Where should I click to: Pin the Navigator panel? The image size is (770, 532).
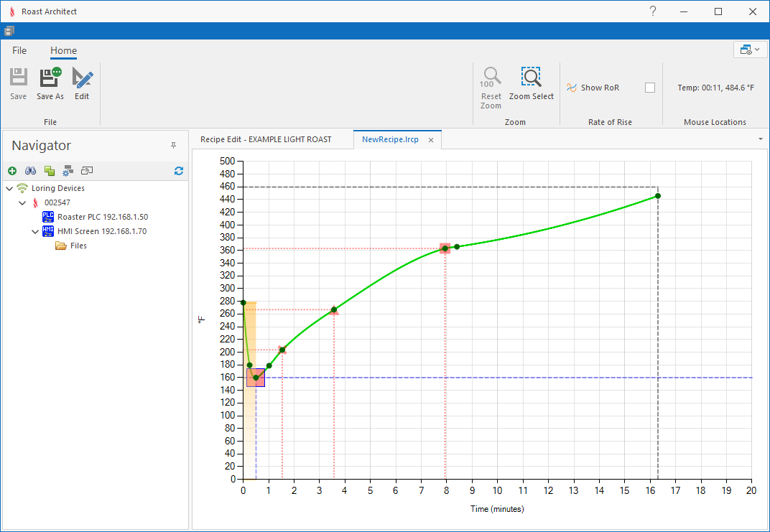pyautogui.click(x=173, y=146)
